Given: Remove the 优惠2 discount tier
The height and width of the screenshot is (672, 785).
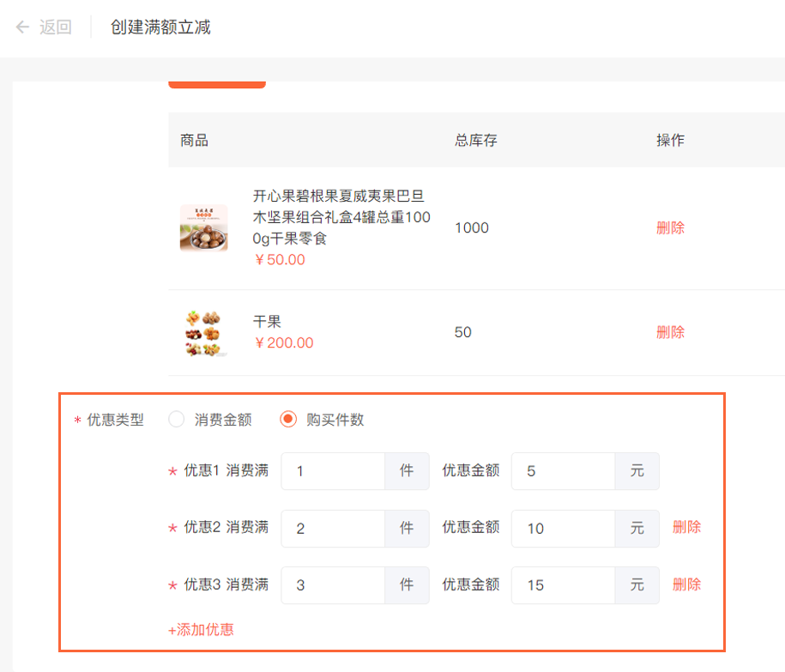Looking at the screenshot, I should [687, 527].
